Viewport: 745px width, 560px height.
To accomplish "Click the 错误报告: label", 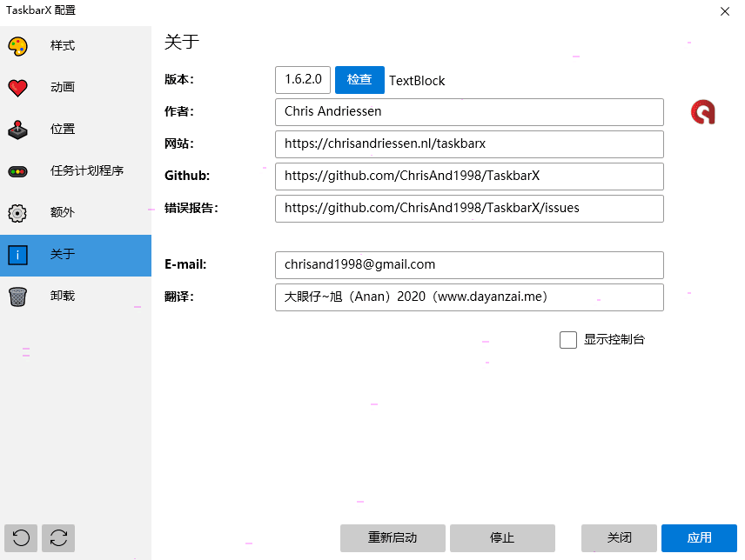I will tap(191, 208).
